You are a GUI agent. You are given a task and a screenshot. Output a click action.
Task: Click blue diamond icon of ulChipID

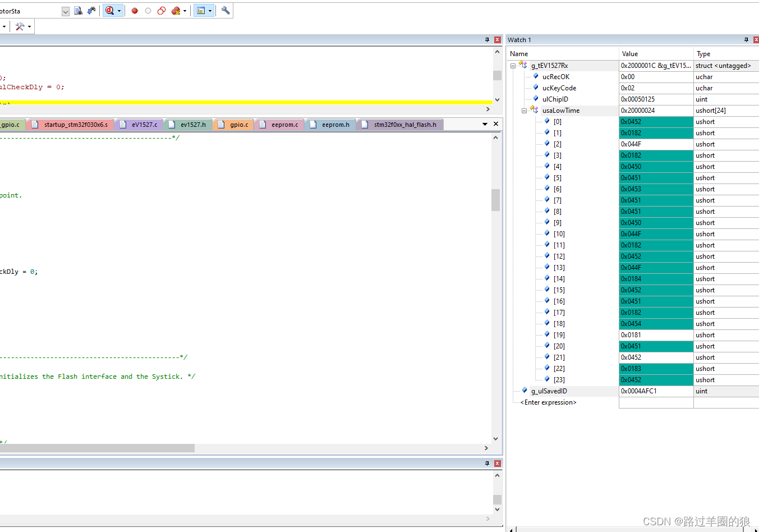pyautogui.click(x=536, y=99)
